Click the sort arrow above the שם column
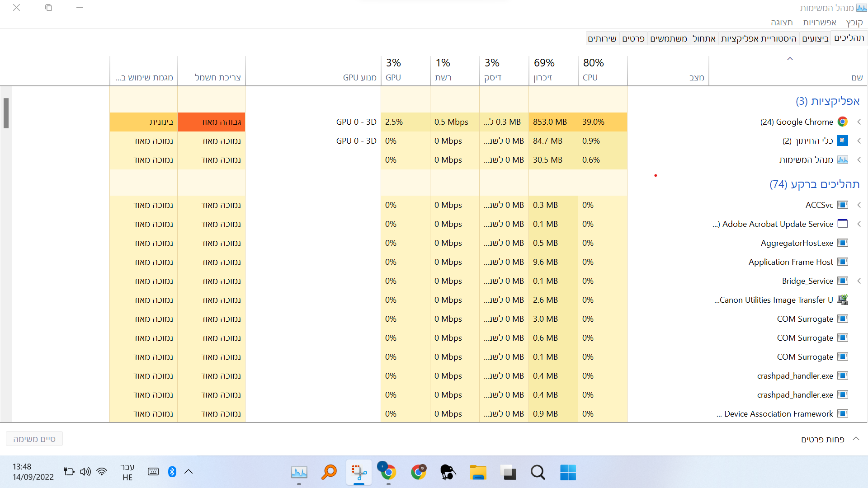 point(790,59)
